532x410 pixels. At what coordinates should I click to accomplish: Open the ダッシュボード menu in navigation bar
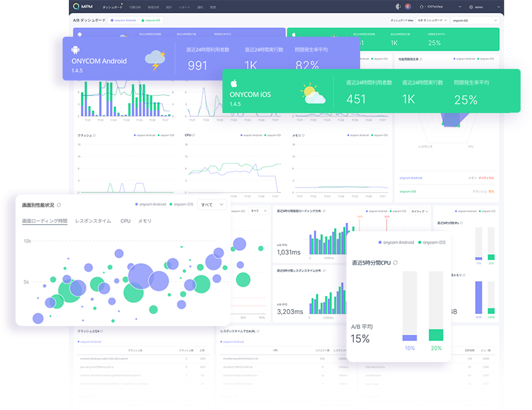(112, 7)
